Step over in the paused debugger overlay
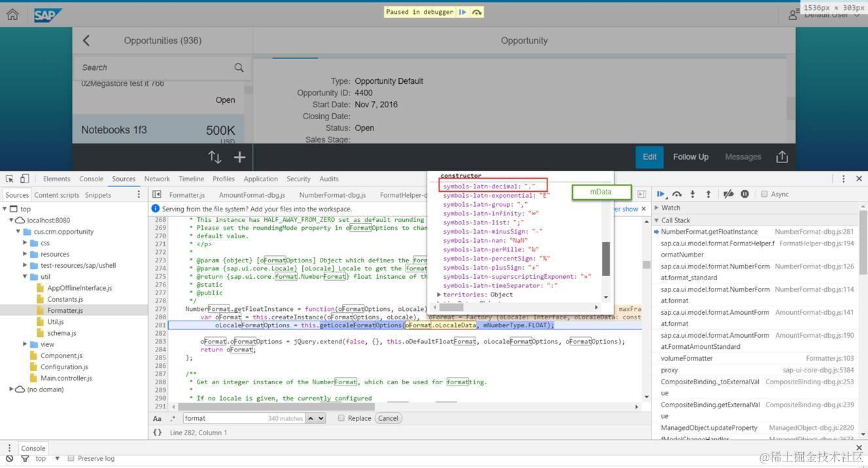Image resolution: width=868 pixels, height=468 pixels. click(x=477, y=12)
